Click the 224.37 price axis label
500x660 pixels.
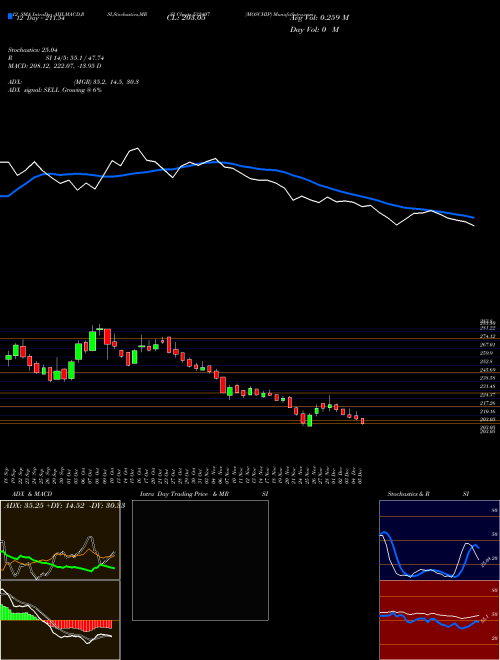(x=489, y=394)
